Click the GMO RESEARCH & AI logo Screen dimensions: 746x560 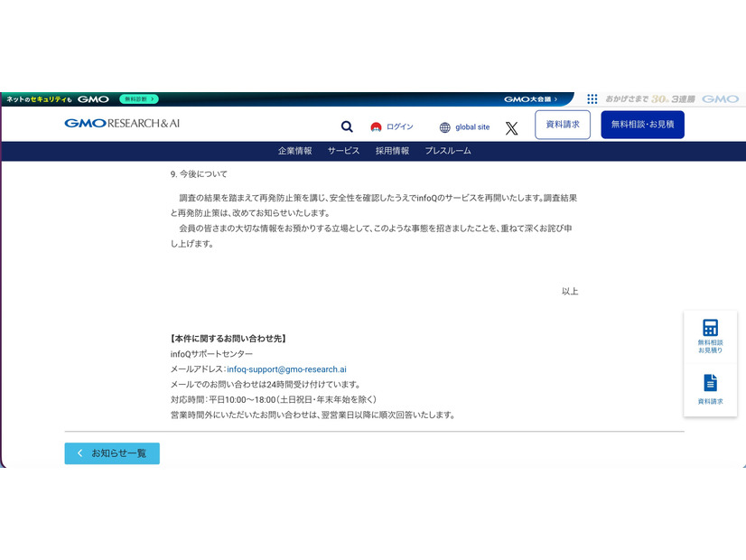pyautogui.click(x=122, y=123)
